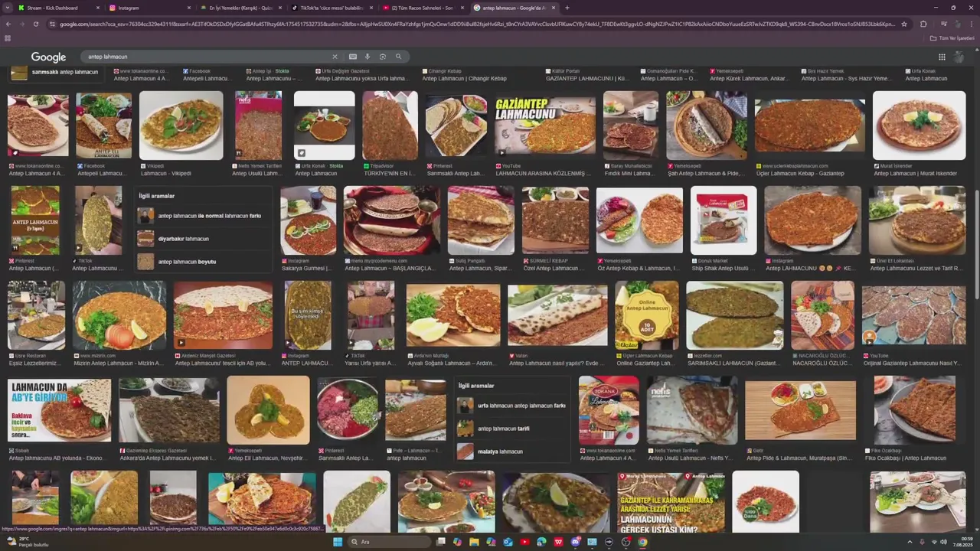Close the antep lahmacun Google tab

(x=554, y=8)
